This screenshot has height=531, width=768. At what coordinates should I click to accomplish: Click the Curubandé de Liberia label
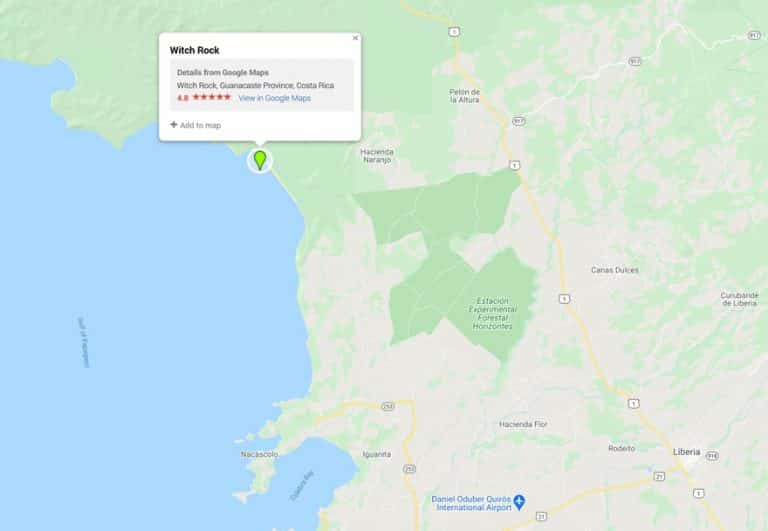(740, 299)
